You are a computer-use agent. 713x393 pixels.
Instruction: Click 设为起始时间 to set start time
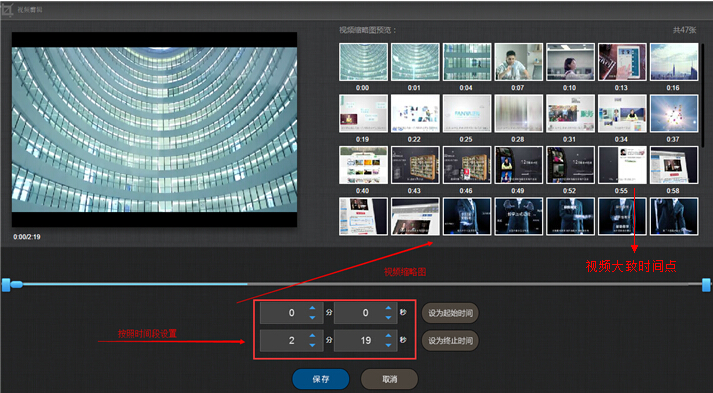point(450,313)
